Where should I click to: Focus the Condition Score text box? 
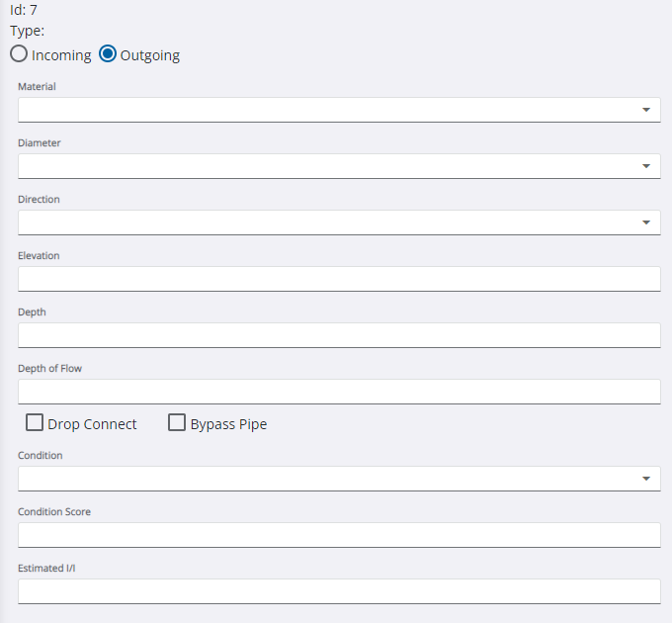point(339,535)
